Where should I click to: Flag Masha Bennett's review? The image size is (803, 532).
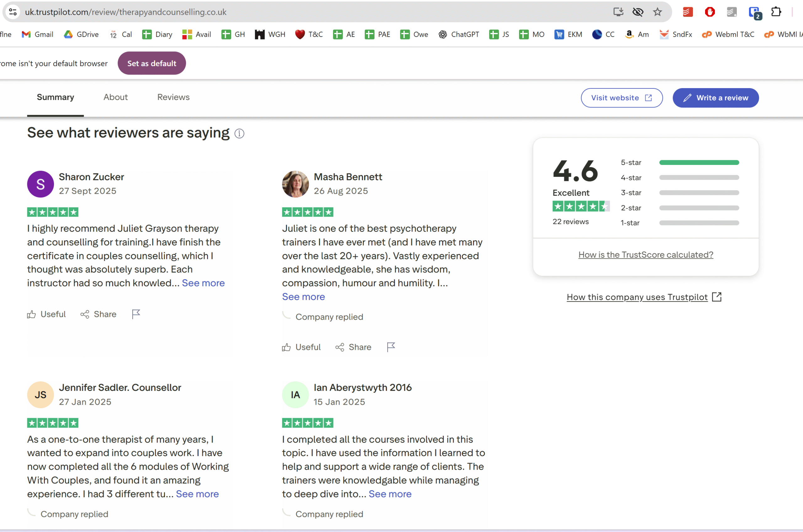click(391, 347)
